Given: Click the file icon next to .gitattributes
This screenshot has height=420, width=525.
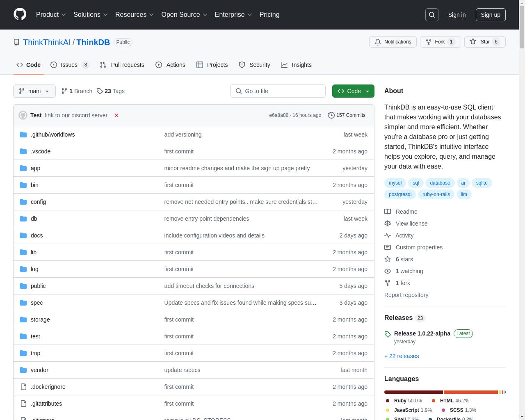Looking at the screenshot, I should click(23, 404).
